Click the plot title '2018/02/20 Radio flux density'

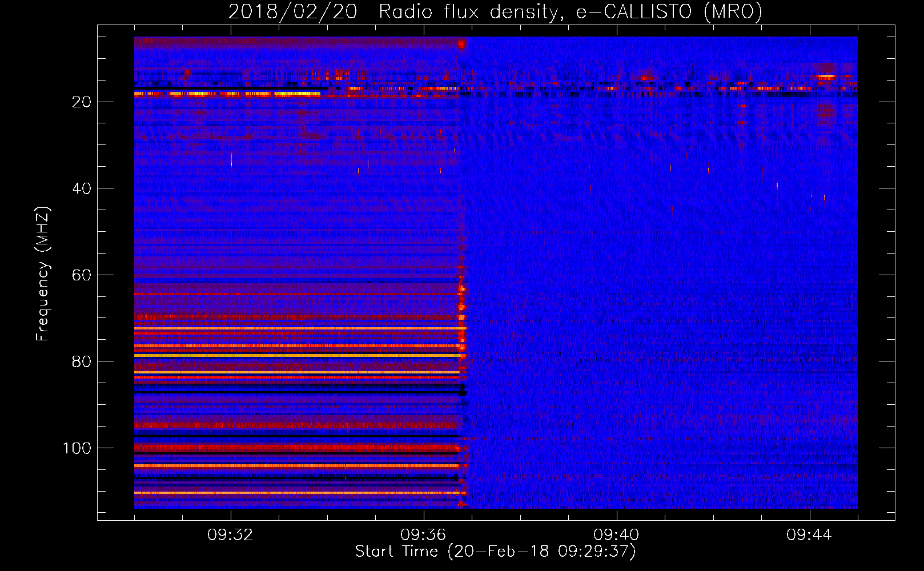[x=495, y=11]
